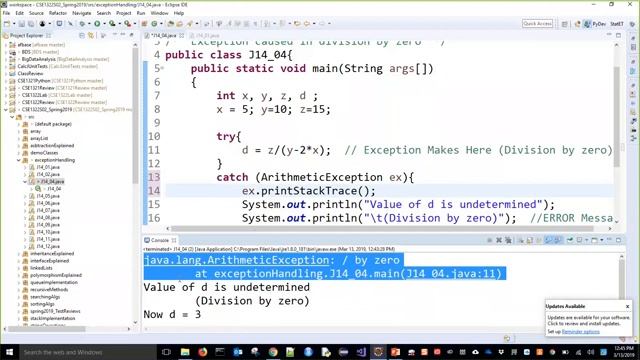640x360 pixels.
Task: Open the File menu
Action: (x=6, y=13)
